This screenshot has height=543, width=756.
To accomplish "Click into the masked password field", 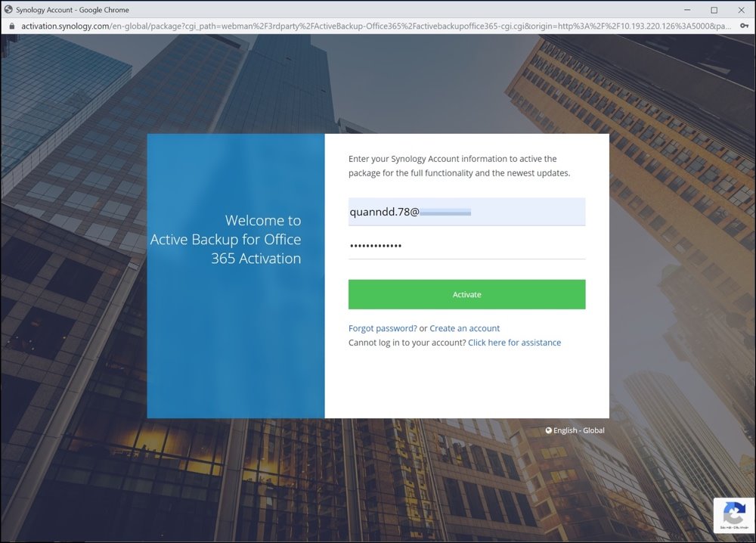I will tap(466, 246).
